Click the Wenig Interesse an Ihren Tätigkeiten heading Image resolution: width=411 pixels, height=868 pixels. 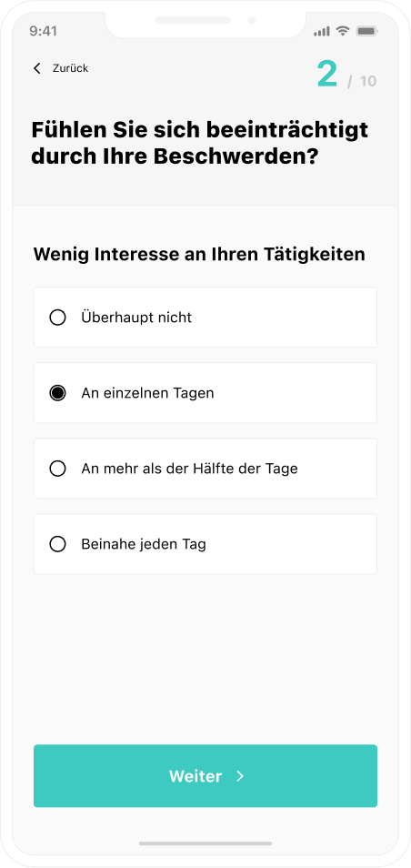coord(199,255)
